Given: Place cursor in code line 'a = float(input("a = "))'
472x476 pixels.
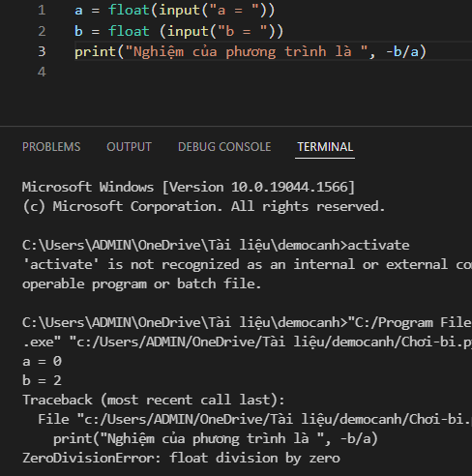Looking at the screenshot, I should (x=175, y=11).
